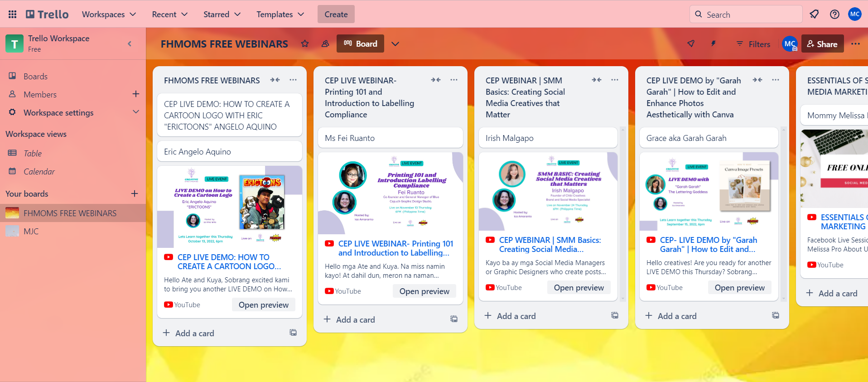Open list actions for Garah Garah list

coord(776,80)
